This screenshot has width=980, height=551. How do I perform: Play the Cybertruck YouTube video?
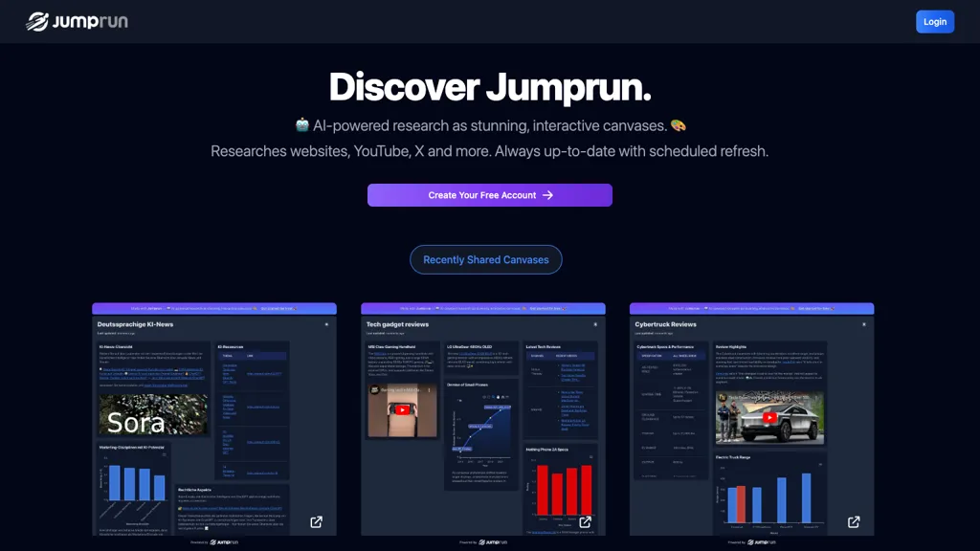tap(770, 417)
